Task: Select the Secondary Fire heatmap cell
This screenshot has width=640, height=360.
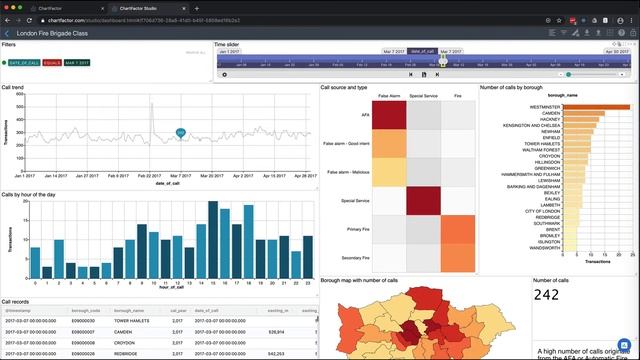Action: pos(458,258)
